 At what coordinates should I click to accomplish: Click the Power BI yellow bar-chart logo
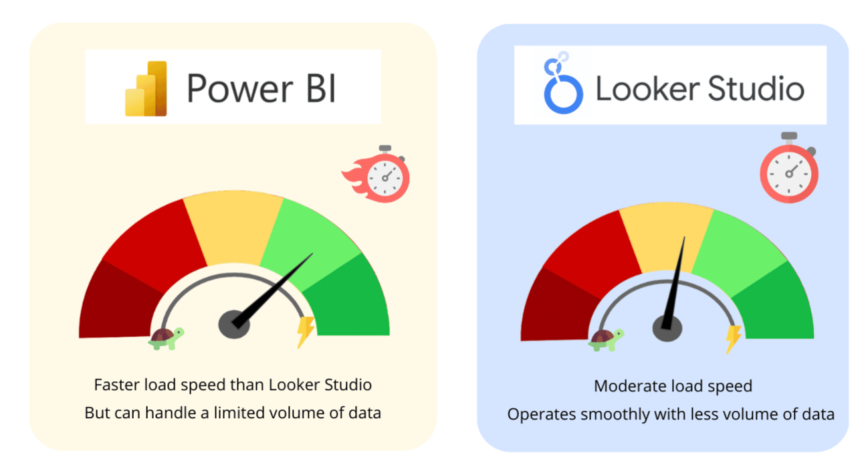(146, 88)
